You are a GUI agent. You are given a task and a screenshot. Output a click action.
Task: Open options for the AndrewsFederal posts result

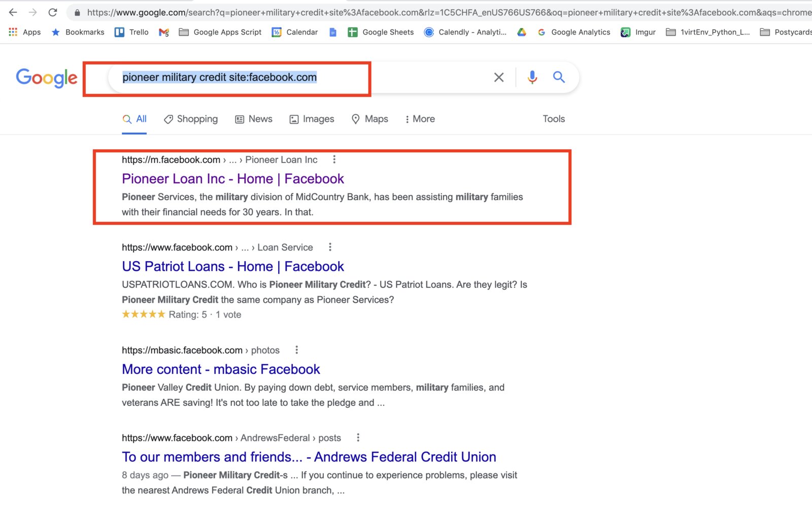click(358, 437)
